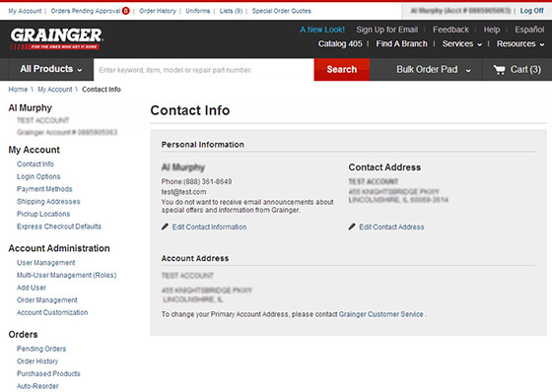Viewport: 552px width, 392px height.
Task: Open Cart (3)
Action: (x=517, y=70)
